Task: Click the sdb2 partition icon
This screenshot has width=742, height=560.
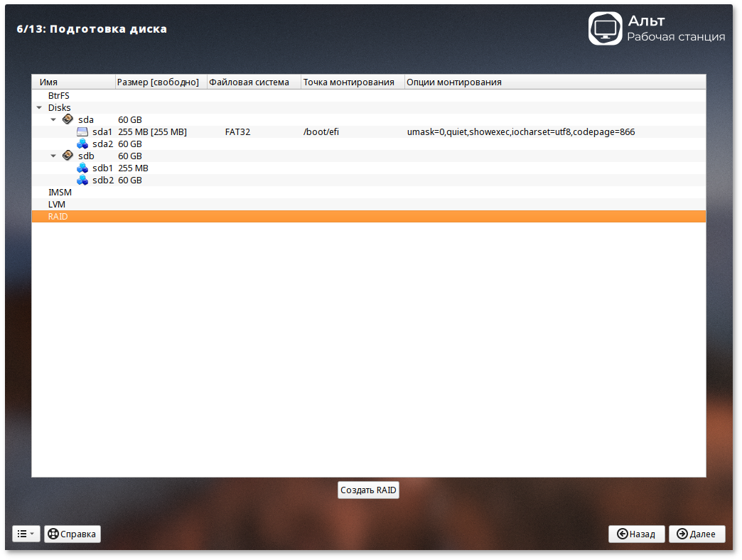Action: (82, 180)
